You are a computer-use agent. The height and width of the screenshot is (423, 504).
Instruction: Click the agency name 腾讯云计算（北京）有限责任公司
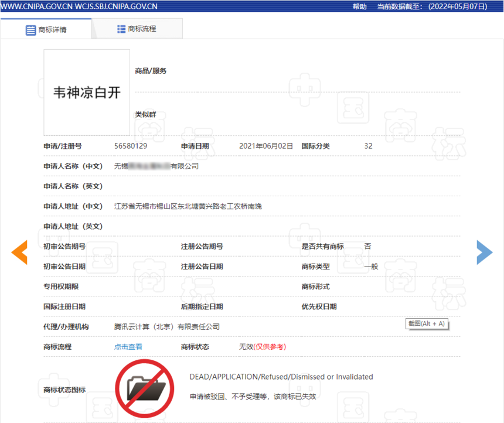pyautogui.click(x=167, y=326)
